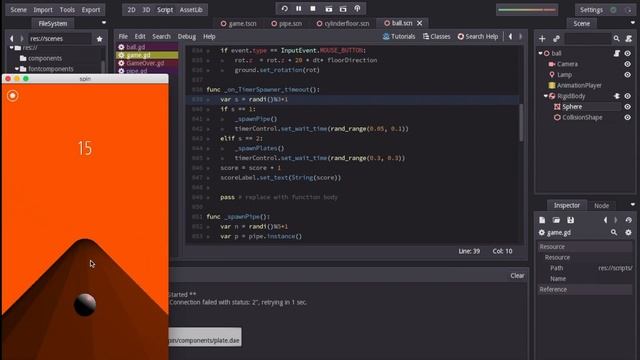
Task: Open the Tutorials link in the script editor
Action: (399, 37)
